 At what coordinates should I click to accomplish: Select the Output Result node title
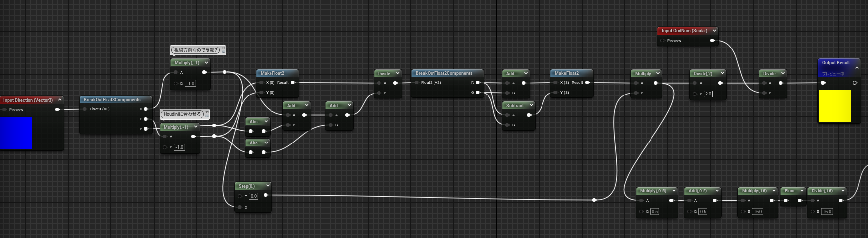pos(836,63)
